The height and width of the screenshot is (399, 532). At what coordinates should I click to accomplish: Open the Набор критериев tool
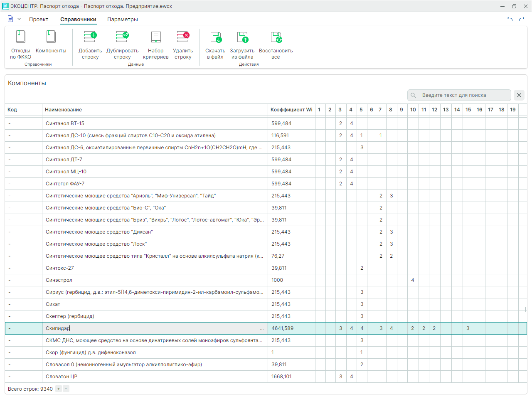pyautogui.click(x=156, y=45)
